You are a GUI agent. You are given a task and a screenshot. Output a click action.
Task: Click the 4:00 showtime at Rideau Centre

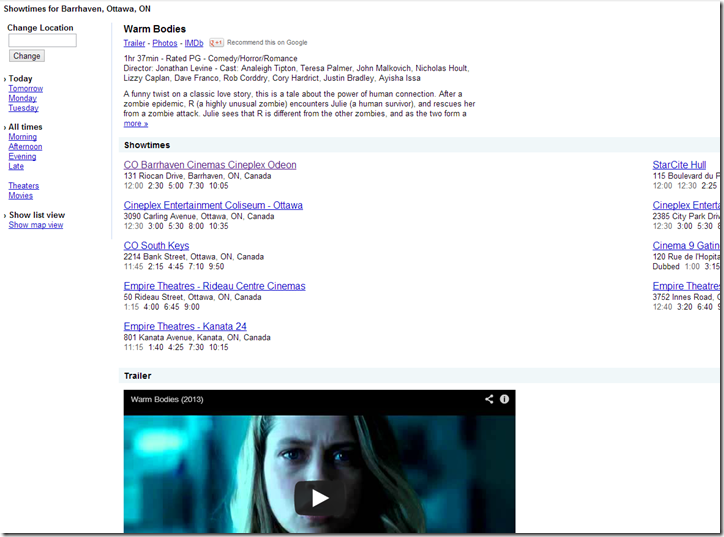(x=151, y=307)
